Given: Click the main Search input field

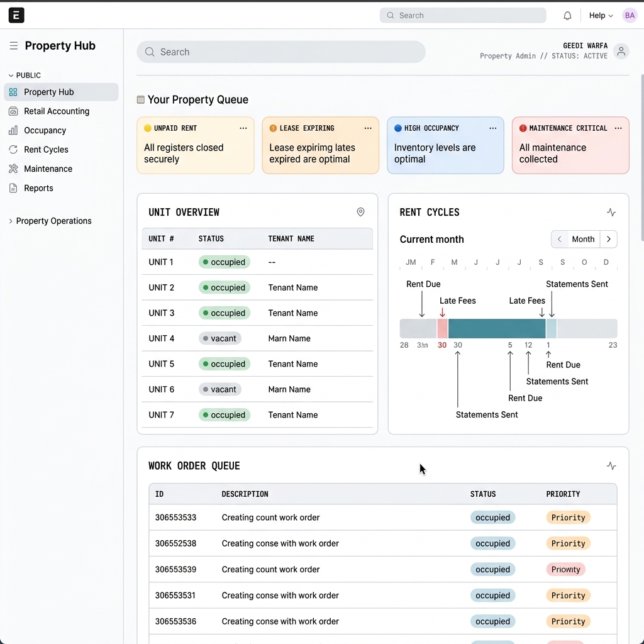Looking at the screenshot, I should [x=280, y=52].
